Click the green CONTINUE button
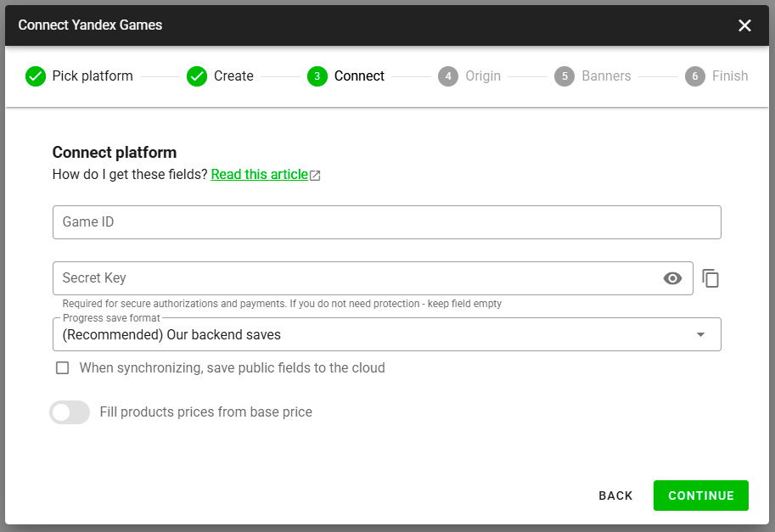The image size is (775, 532). pyautogui.click(x=701, y=496)
